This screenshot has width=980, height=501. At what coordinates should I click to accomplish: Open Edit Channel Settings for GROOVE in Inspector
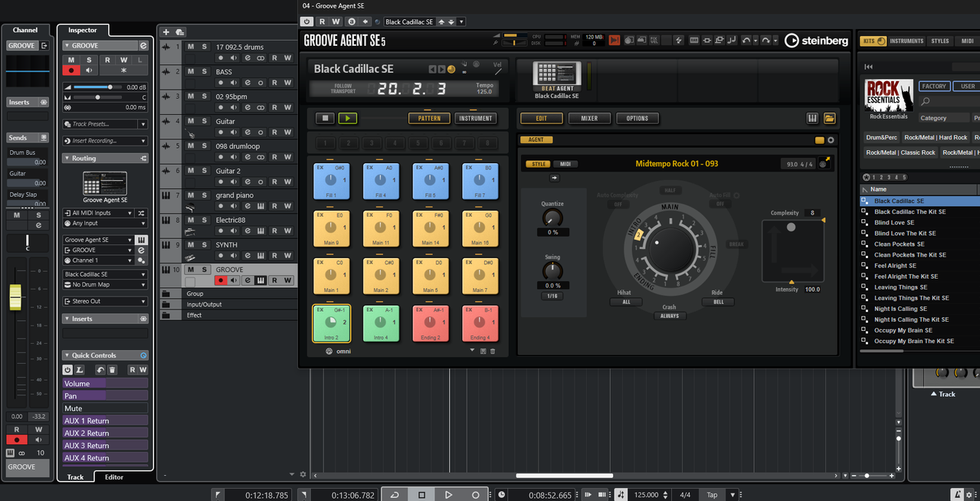tap(143, 45)
